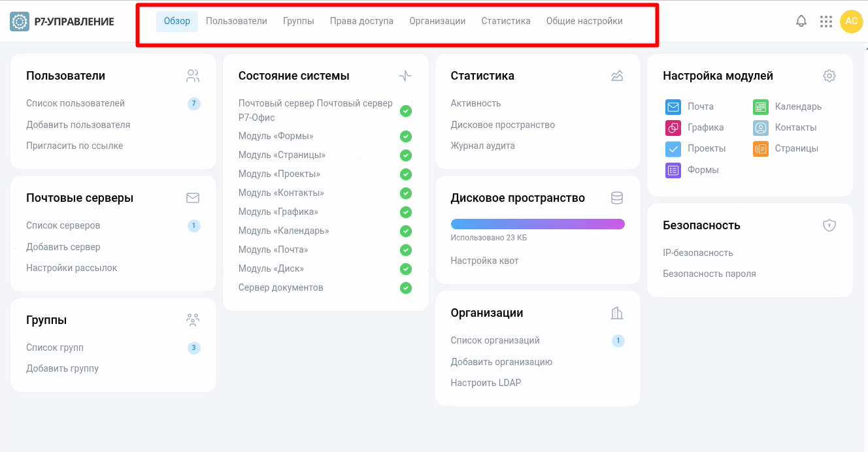Open the Календарь module icon
Viewport: 868px width, 452px height.
tap(761, 106)
